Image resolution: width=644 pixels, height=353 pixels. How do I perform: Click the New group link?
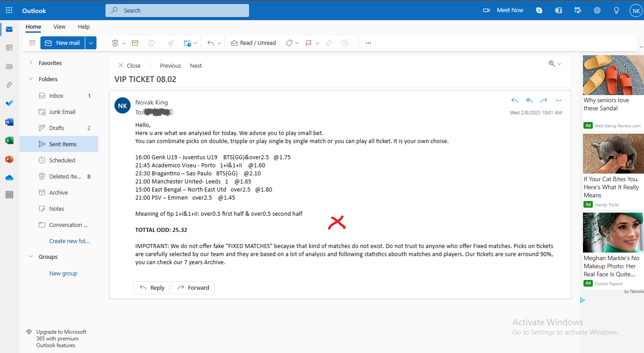pos(63,273)
